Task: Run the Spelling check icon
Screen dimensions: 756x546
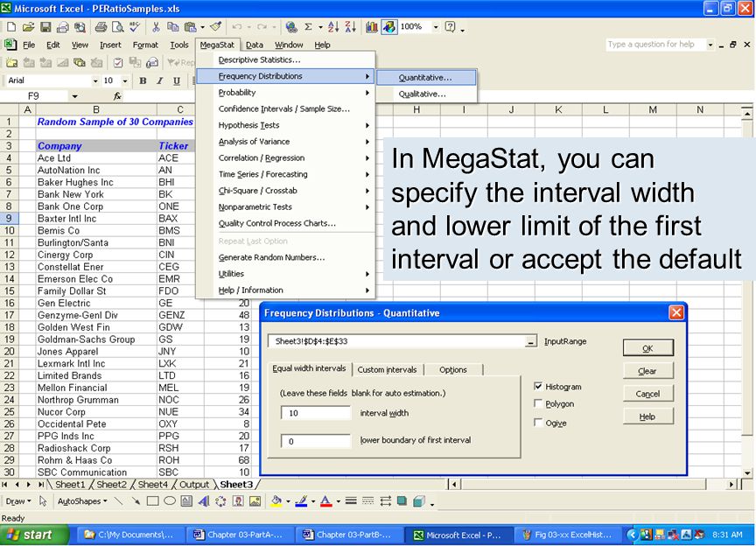Action: pos(135,27)
